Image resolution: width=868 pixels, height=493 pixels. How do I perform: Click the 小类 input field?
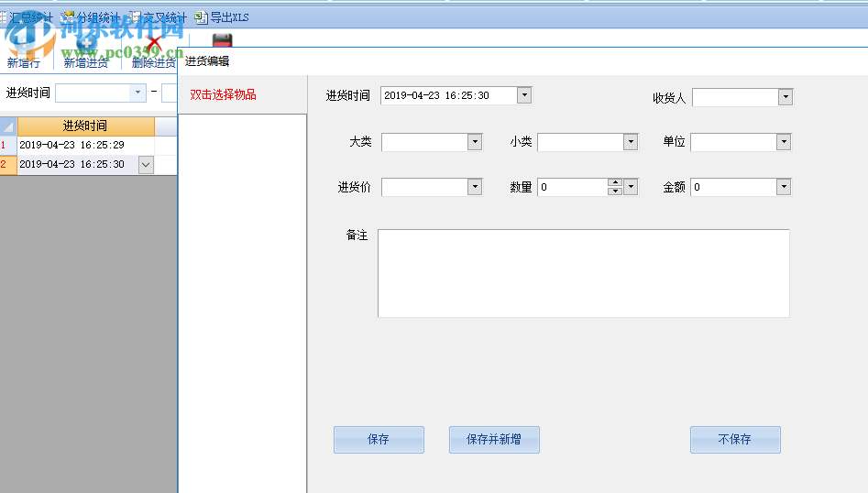click(581, 142)
